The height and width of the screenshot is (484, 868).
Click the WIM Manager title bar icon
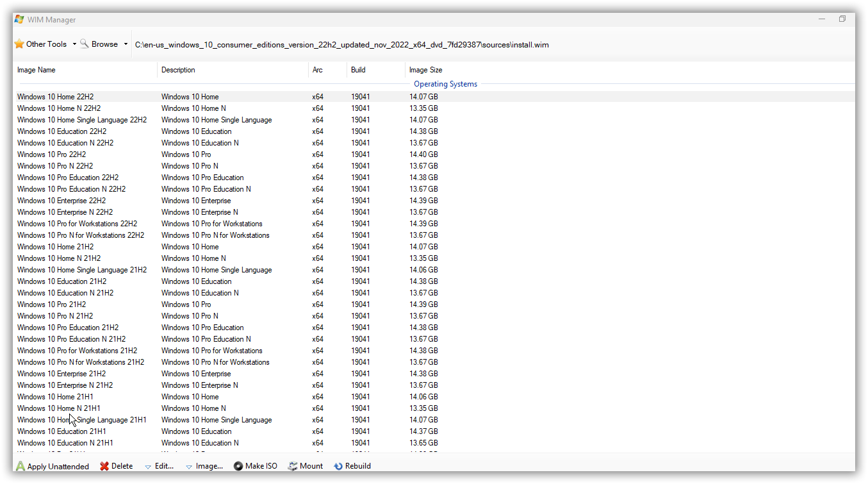(x=19, y=19)
